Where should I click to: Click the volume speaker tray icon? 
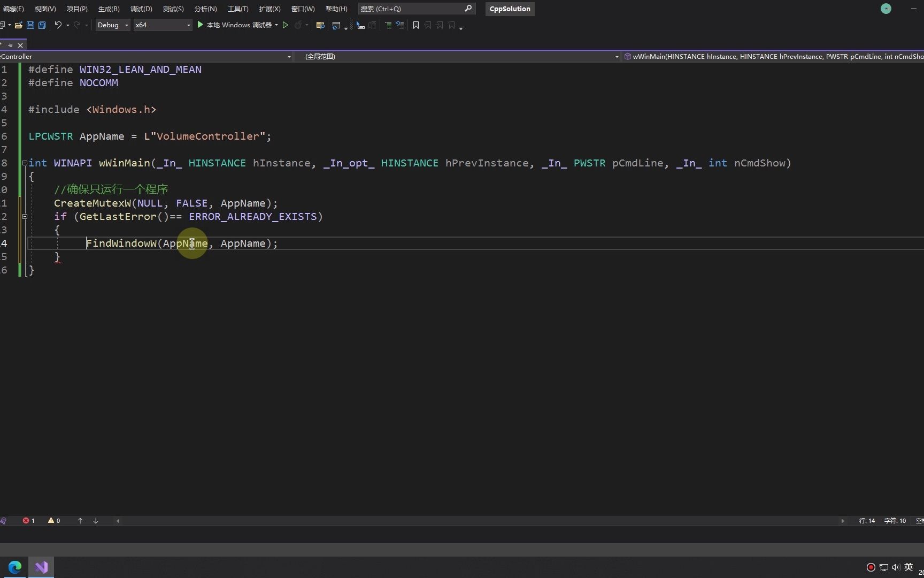896,567
